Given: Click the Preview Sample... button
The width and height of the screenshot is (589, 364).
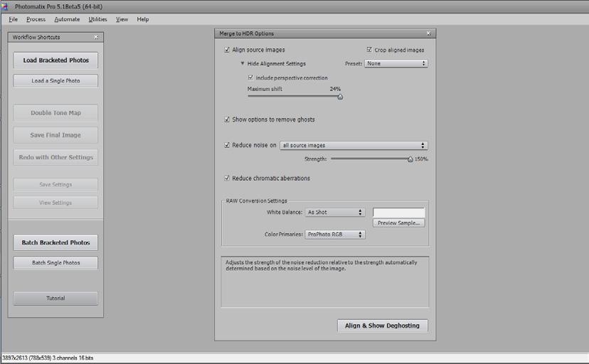Looking at the screenshot, I should pyautogui.click(x=398, y=223).
